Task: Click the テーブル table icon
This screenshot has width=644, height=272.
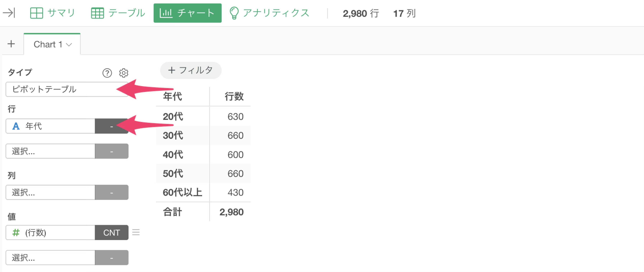Action: (97, 13)
